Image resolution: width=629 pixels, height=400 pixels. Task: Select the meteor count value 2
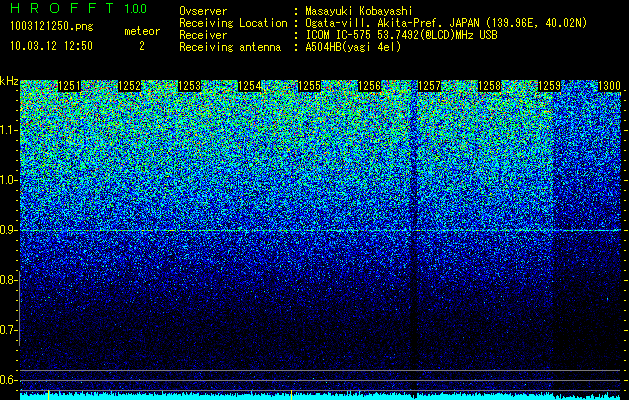point(142,46)
